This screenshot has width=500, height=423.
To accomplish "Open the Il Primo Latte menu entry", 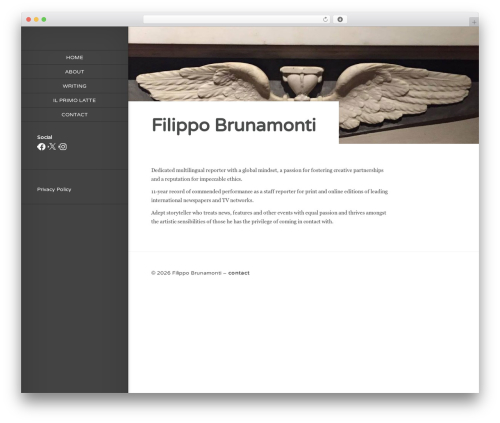I will pyautogui.click(x=74, y=100).
